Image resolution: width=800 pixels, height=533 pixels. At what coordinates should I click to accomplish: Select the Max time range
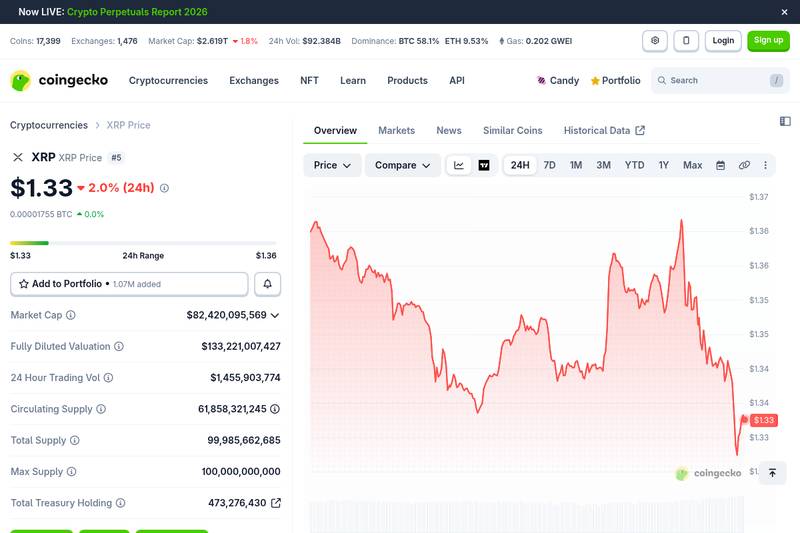(x=692, y=165)
